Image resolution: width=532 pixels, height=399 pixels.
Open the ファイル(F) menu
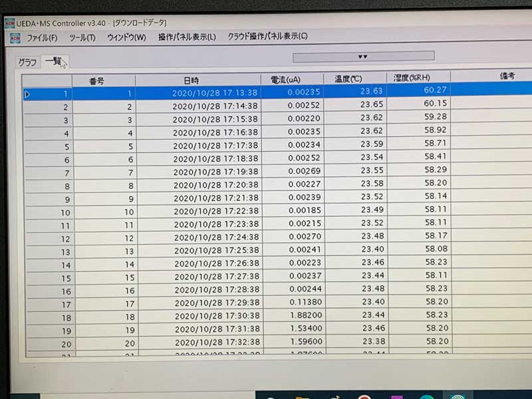[42, 37]
